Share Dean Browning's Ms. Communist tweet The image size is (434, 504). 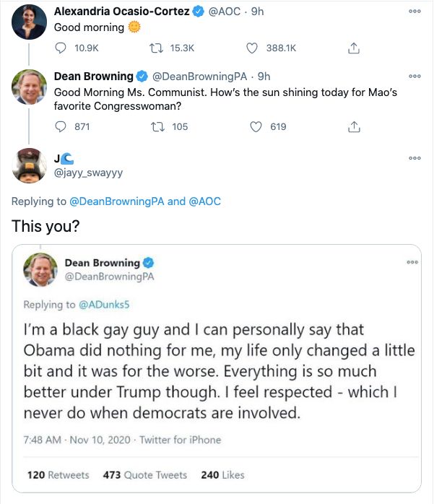(353, 126)
